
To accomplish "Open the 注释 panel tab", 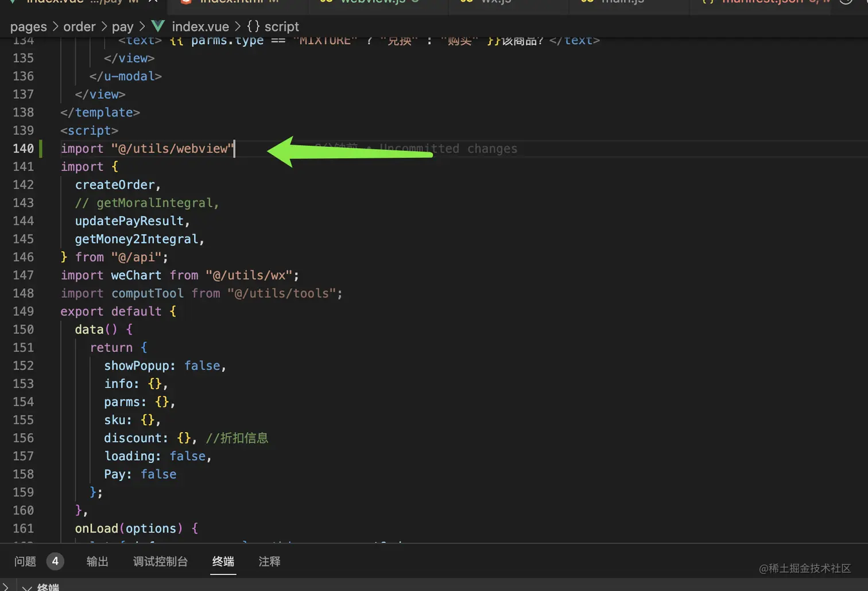I will [x=270, y=561].
